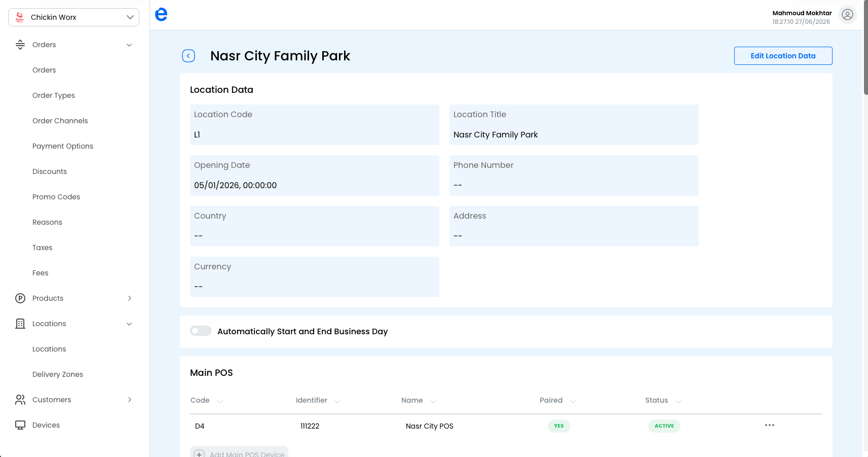Click the Currency field

[315, 277]
